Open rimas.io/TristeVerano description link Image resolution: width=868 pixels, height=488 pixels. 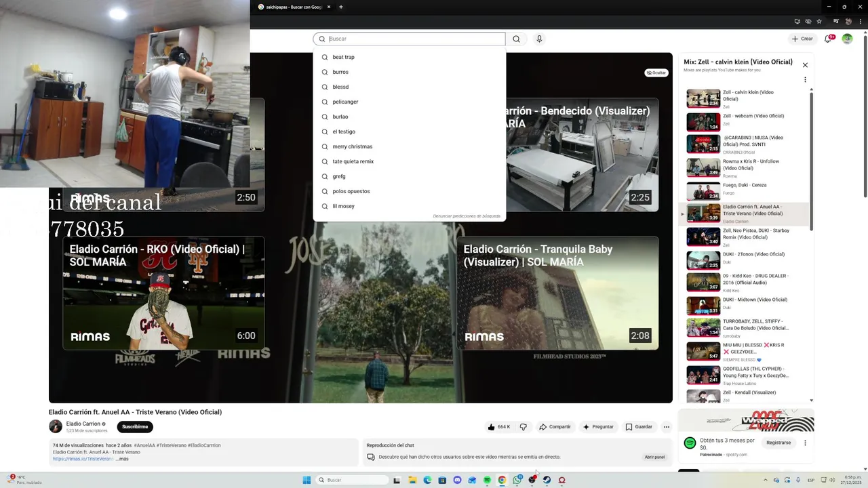click(83, 459)
